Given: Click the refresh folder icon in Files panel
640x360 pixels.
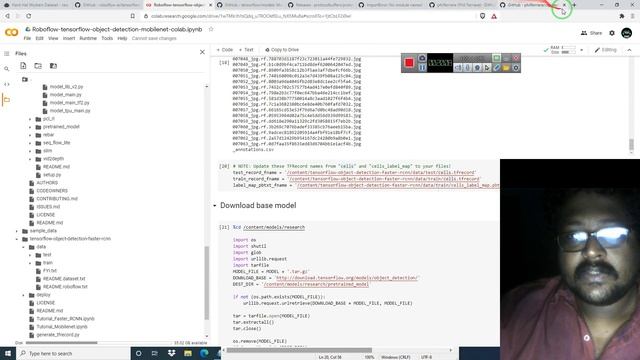Looking at the screenshot, I should [38, 66].
